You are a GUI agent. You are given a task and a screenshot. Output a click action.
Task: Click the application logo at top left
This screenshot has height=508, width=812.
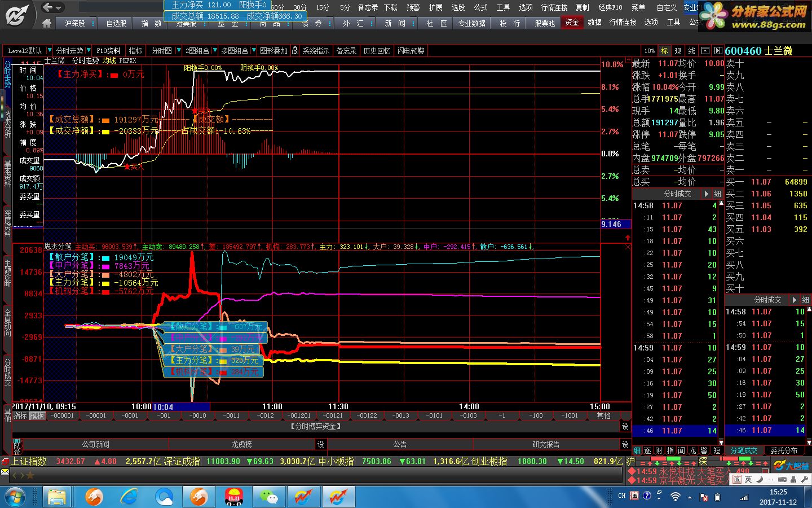[17, 15]
